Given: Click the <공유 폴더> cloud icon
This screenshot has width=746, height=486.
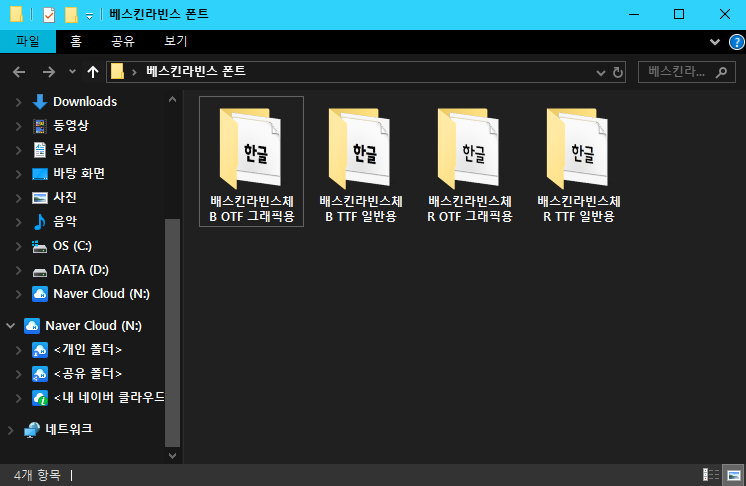Looking at the screenshot, I should coord(40,374).
